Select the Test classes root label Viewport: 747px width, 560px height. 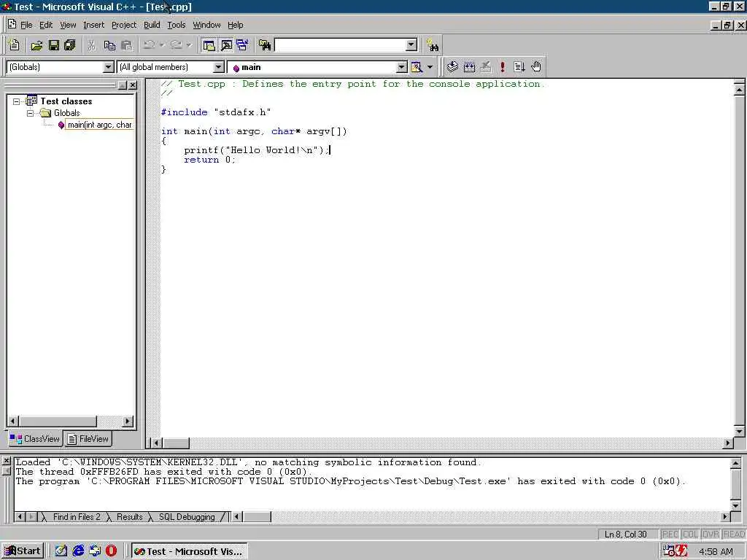(x=66, y=101)
